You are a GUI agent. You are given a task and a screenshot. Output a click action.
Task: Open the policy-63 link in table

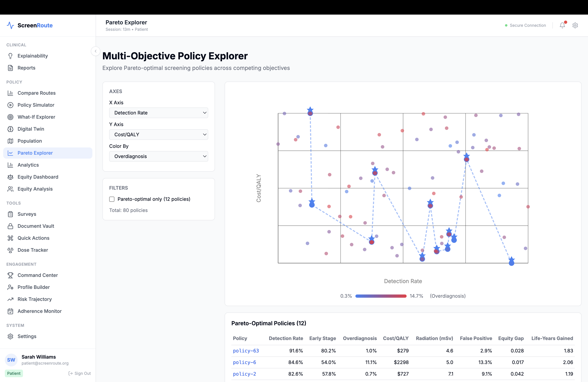point(246,351)
